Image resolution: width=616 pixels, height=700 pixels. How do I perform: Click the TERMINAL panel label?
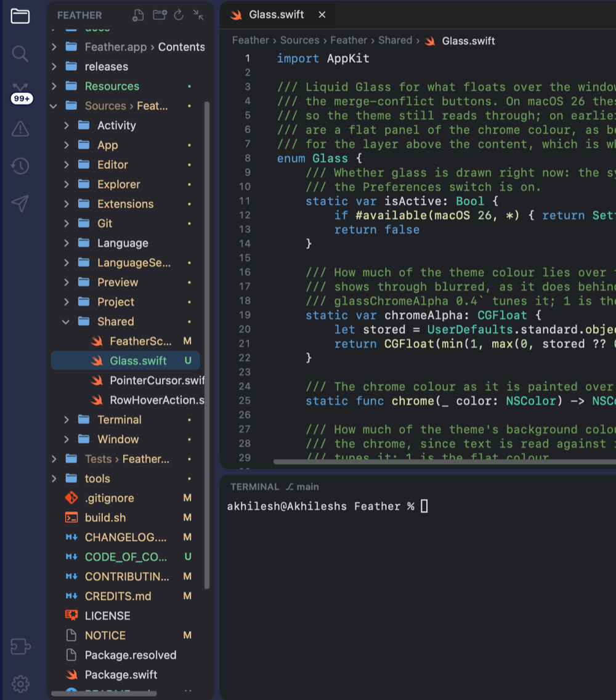coord(254,487)
